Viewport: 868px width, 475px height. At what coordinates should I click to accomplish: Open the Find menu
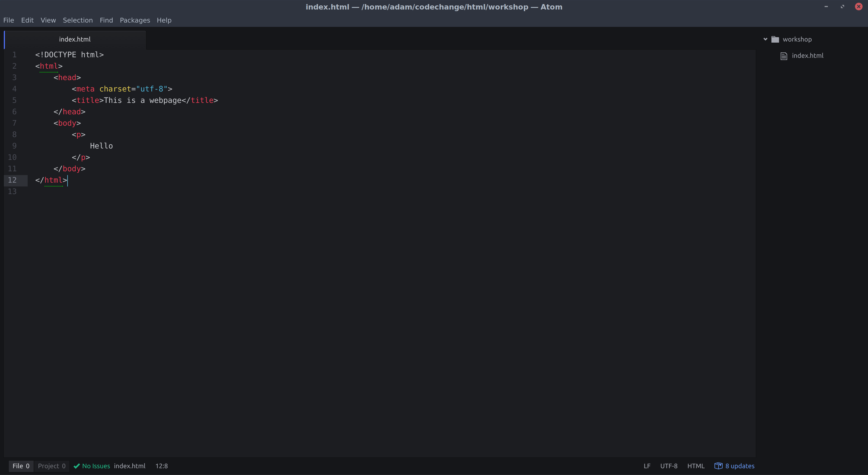[106, 20]
